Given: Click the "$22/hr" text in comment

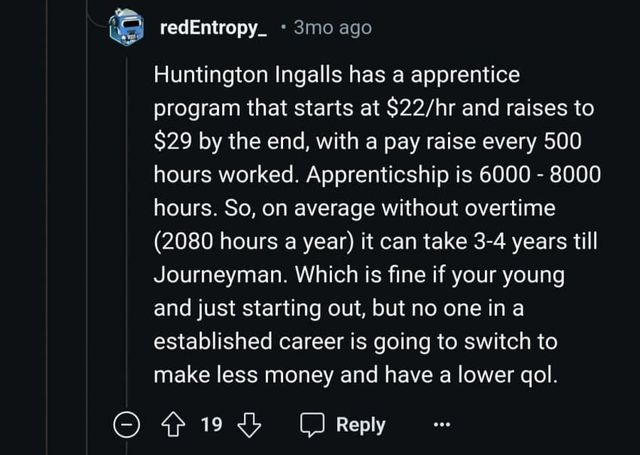Looking at the screenshot, I should coord(470,107).
